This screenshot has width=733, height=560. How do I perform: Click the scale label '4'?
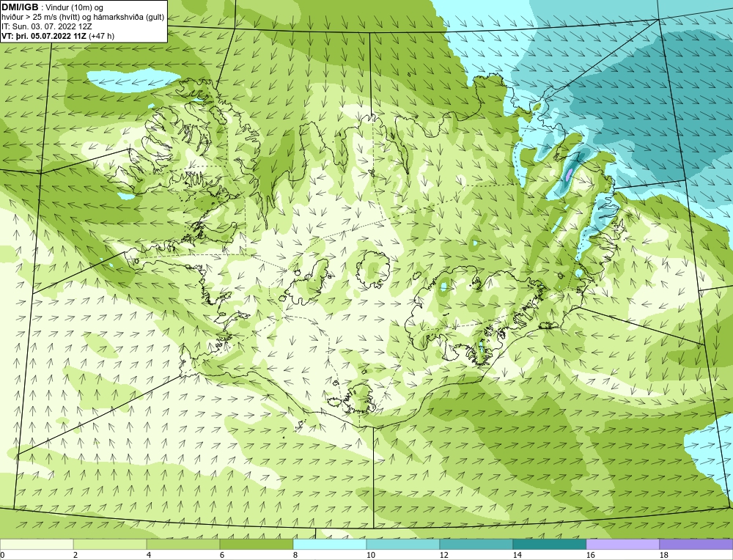149,555
